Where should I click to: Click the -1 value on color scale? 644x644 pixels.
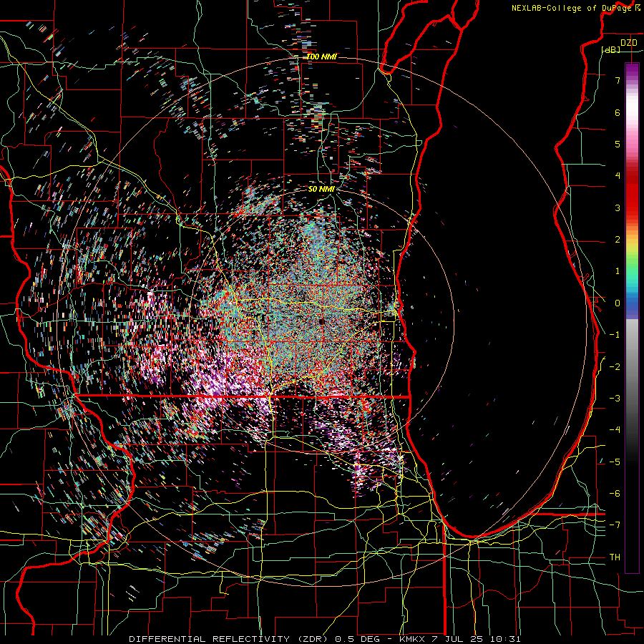615,335
